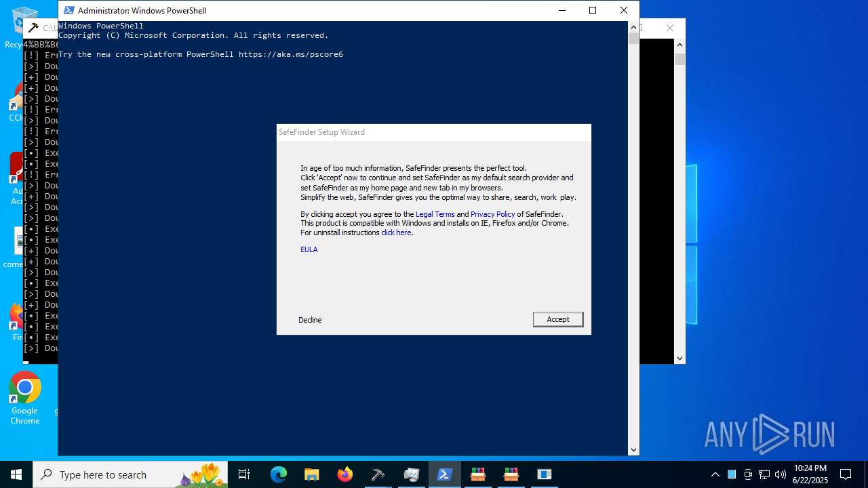Viewport: 868px width, 488px height.
Task: Click the pickaxe icon of background console title
Action: point(33,28)
